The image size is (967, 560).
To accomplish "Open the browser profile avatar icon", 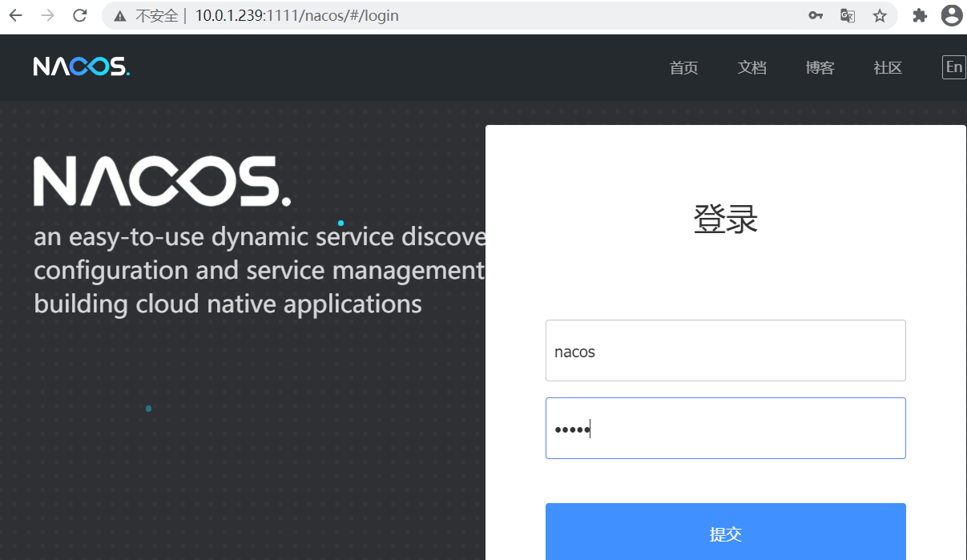I will (x=952, y=15).
